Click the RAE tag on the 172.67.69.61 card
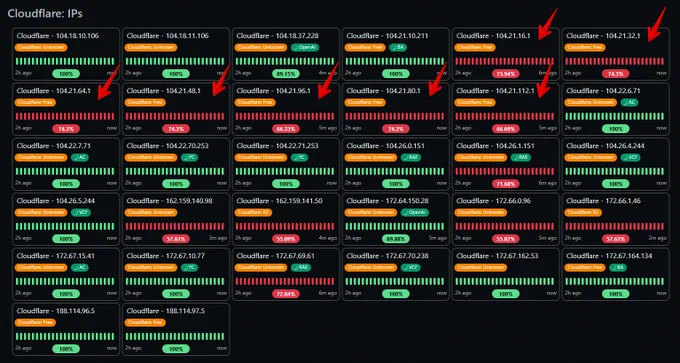Screen dimensions: 680x363 pos(301,268)
